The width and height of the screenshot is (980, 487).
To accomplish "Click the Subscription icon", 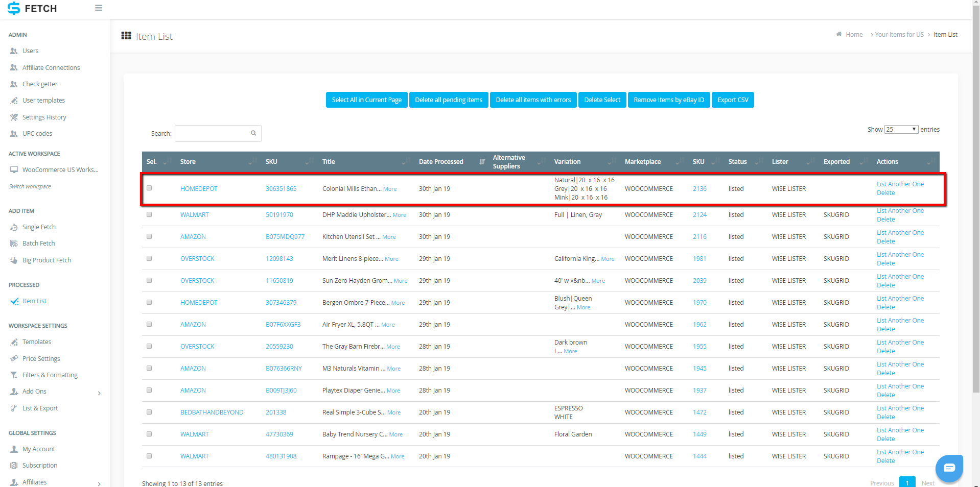I will click(14, 466).
